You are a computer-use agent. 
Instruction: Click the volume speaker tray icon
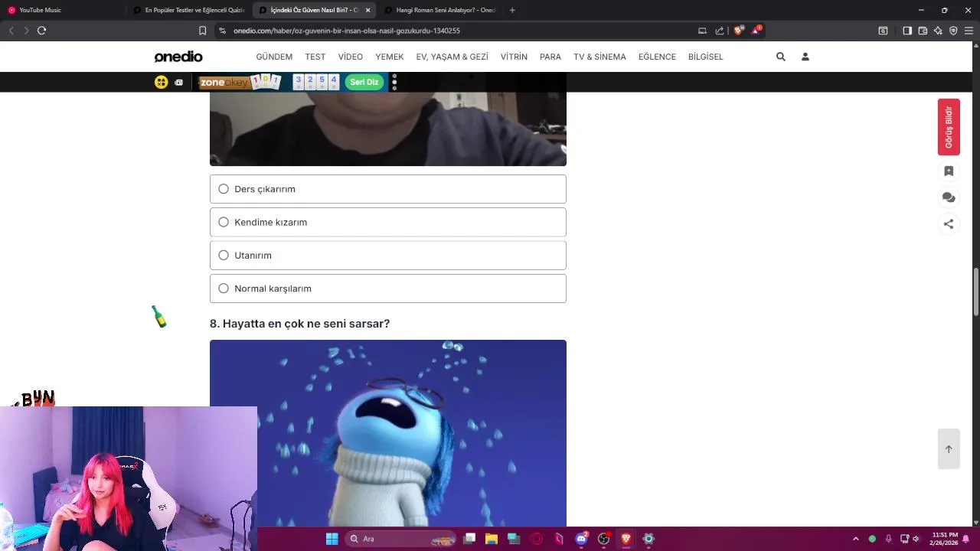[x=916, y=539]
